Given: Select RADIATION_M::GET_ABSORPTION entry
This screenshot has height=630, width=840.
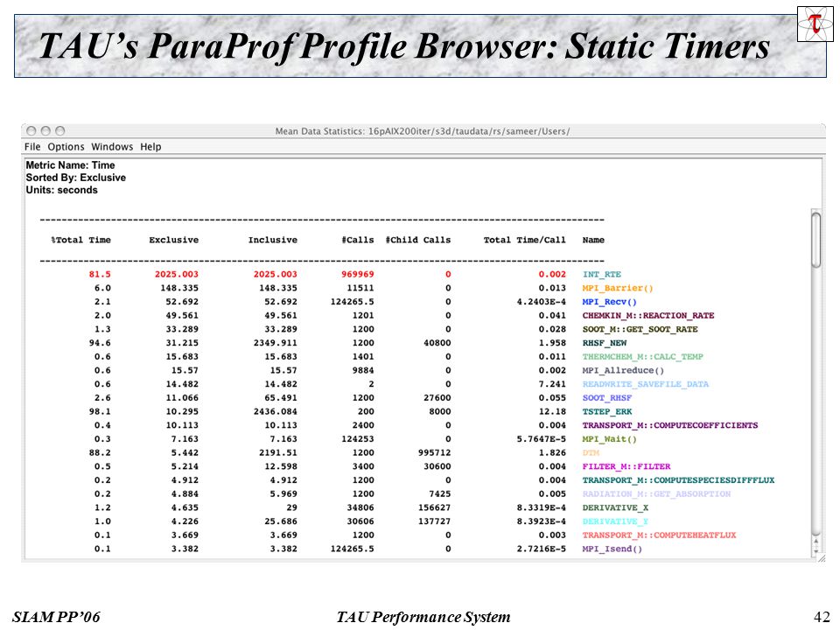Looking at the screenshot, I should (x=656, y=493).
